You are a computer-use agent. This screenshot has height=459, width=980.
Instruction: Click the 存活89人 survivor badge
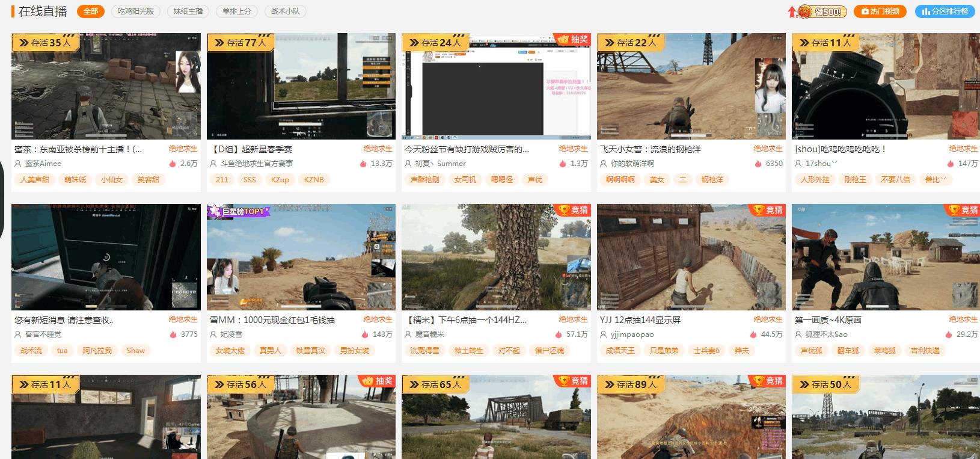pyautogui.click(x=631, y=384)
